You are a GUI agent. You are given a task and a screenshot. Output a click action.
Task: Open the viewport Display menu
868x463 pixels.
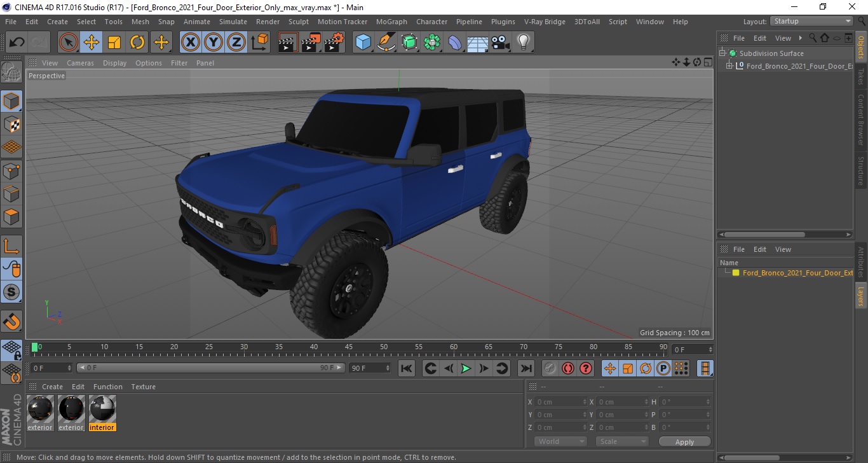pyautogui.click(x=114, y=63)
